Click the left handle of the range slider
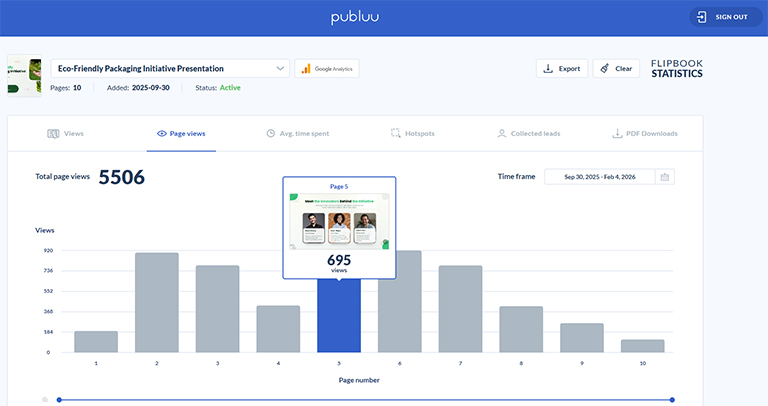Viewport: 768px width, 406px height. coord(59,400)
